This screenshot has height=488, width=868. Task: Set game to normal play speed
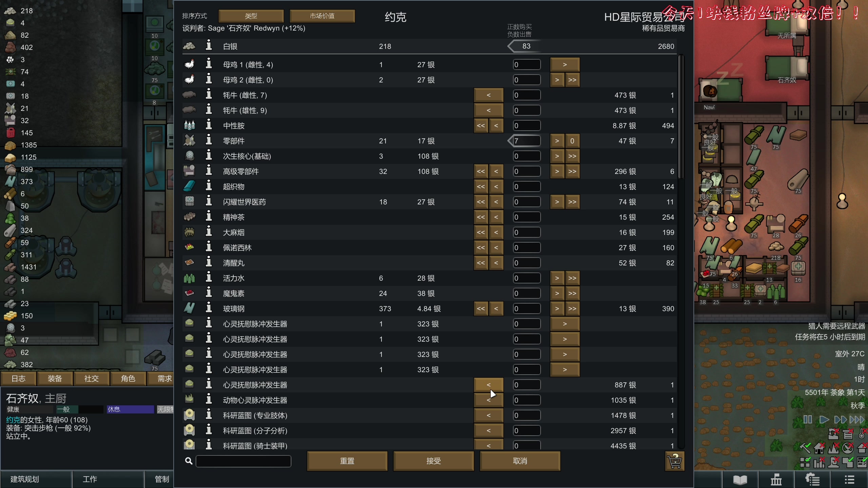coord(824,420)
